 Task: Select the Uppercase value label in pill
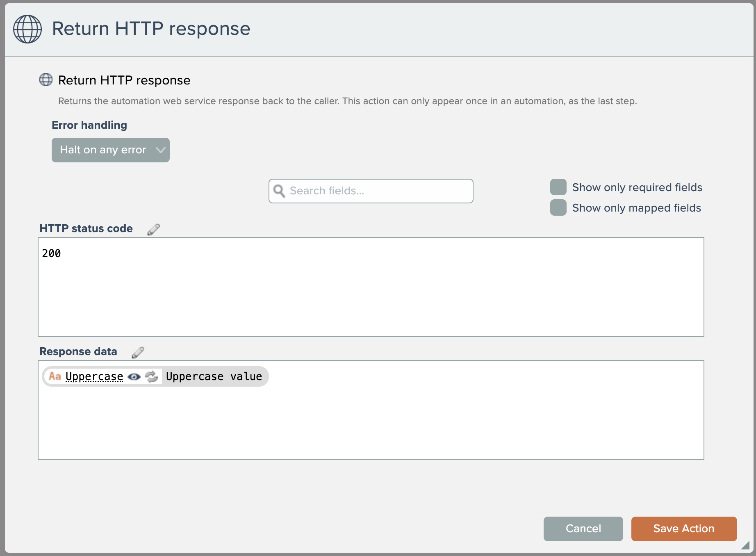[214, 376]
